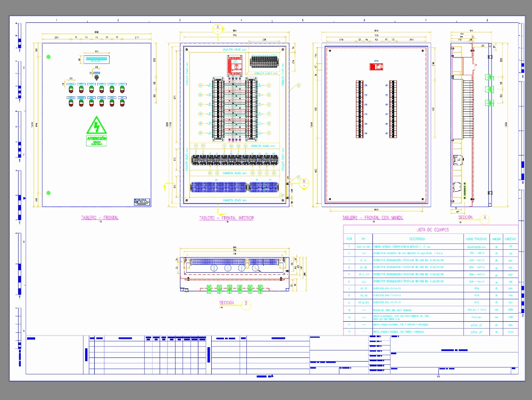Viewport: 532px width, 400px height.
Task: Click the top-left green door lock
Action: point(48,56)
